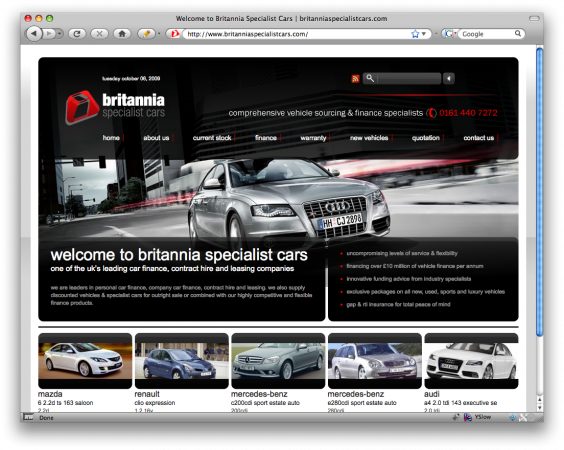Click the site search magnifier icon
Screen dimensions: 564x450
coord(370,78)
